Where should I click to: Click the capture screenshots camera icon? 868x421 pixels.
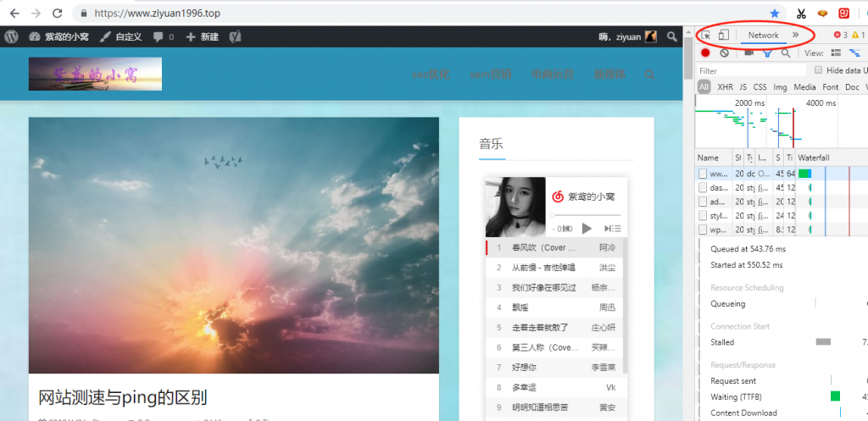click(749, 53)
